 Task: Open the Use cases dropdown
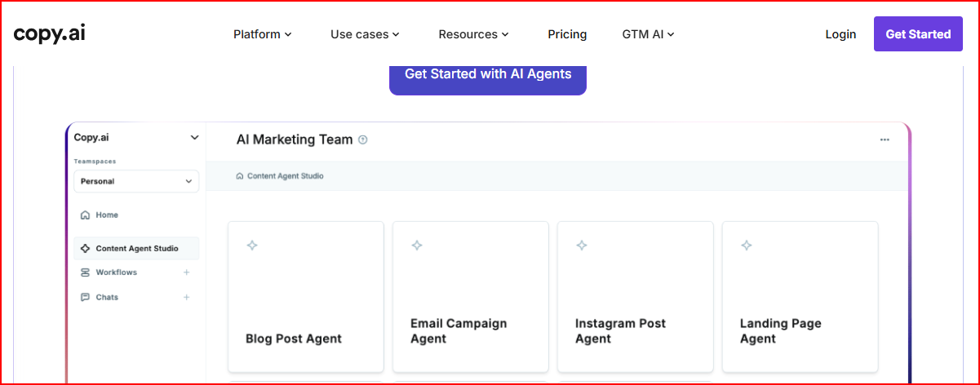click(365, 34)
